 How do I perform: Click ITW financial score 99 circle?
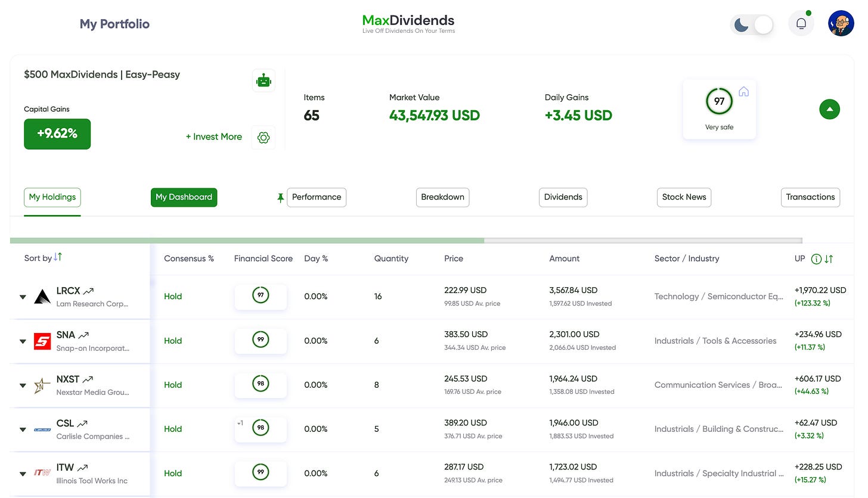[261, 472]
